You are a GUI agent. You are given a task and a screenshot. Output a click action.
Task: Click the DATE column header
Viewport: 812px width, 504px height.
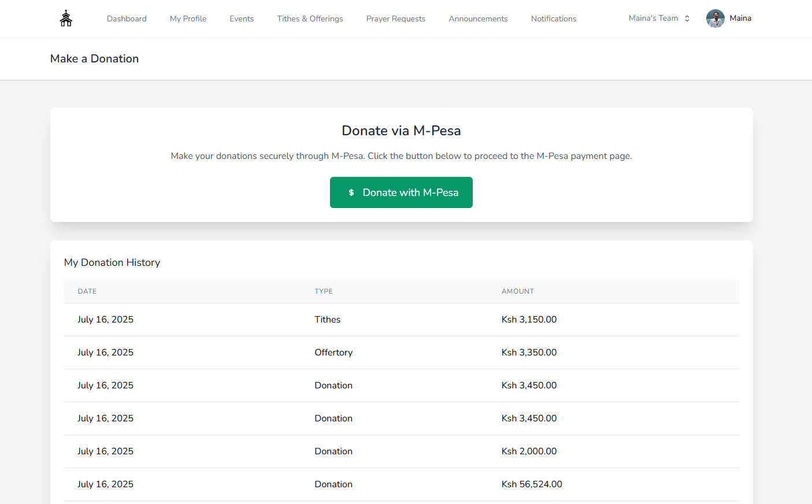pyautogui.click(x=87, y=291)
